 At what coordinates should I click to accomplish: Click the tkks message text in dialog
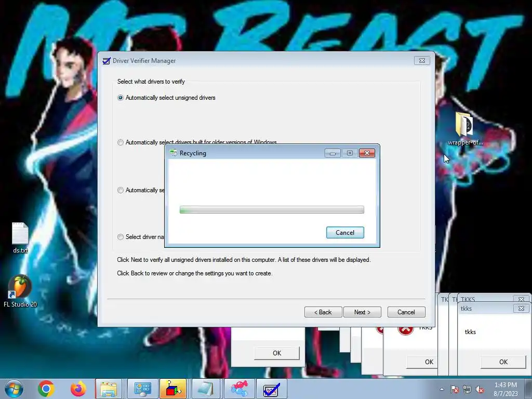coord(470,332)
